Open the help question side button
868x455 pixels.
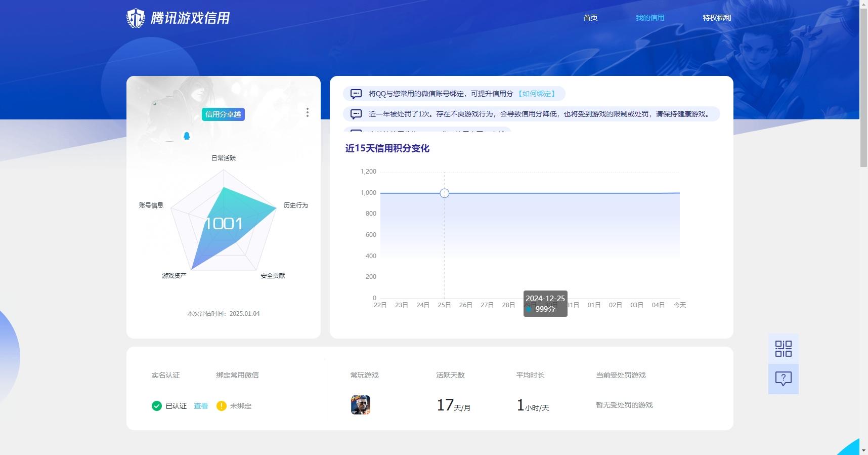pyautogui.click(x=783, y=379)
